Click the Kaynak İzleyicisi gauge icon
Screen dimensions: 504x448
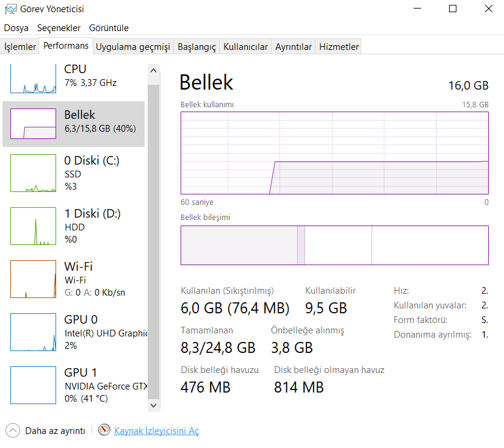pos(104,430)
